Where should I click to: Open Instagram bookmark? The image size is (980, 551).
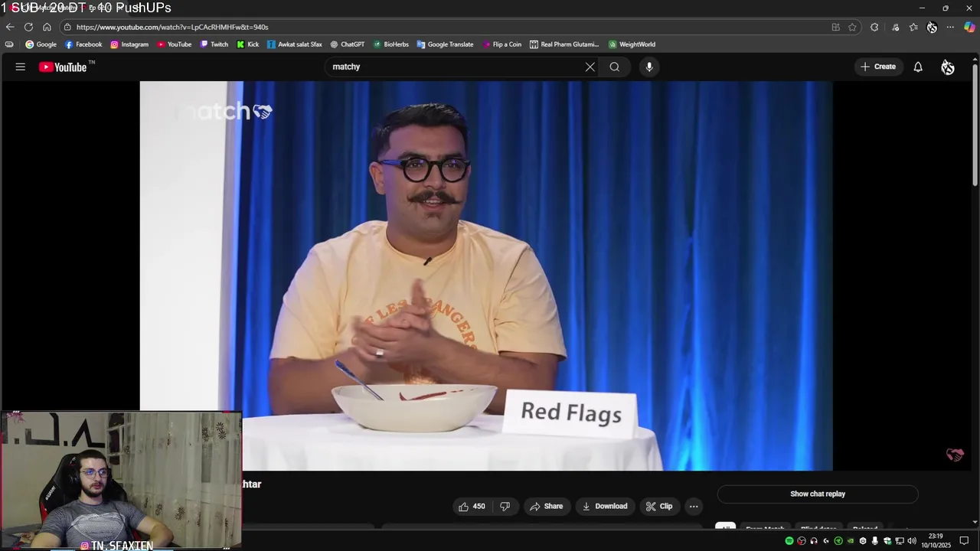point(129,44)
